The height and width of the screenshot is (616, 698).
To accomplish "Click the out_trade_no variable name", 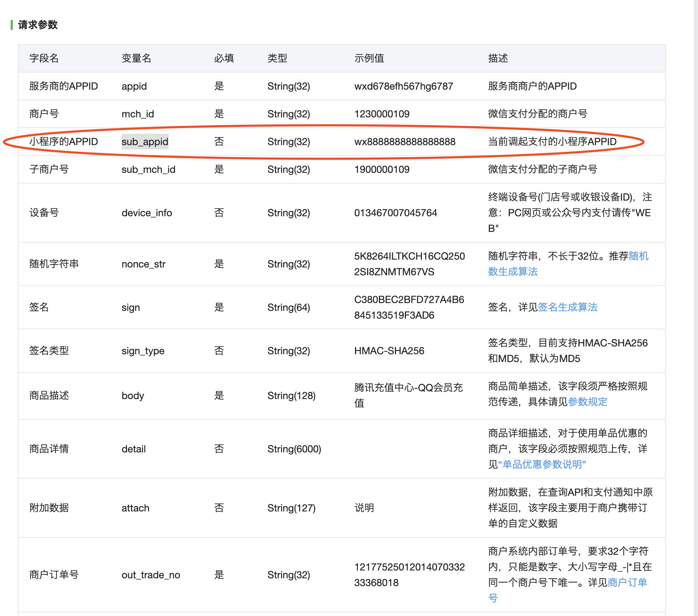I will coord(151,575).
